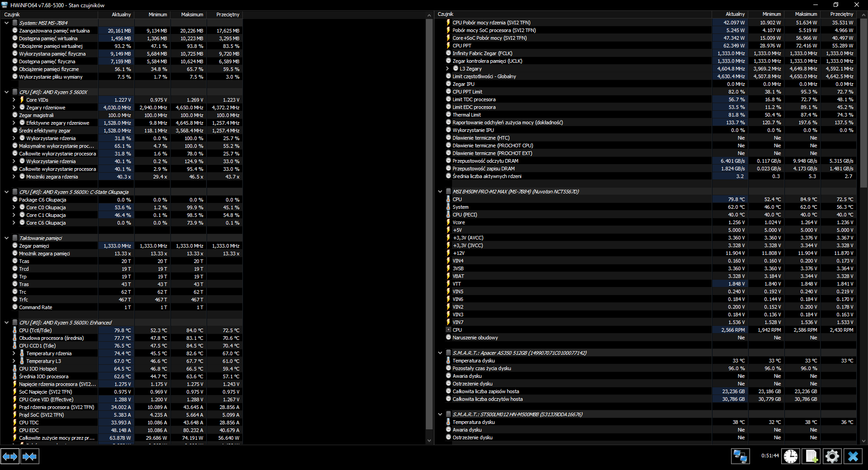Select the Zaangażowana pamięć wirtualna row
The width and height of the screenshot is (868, 470).
pos(121,31)
